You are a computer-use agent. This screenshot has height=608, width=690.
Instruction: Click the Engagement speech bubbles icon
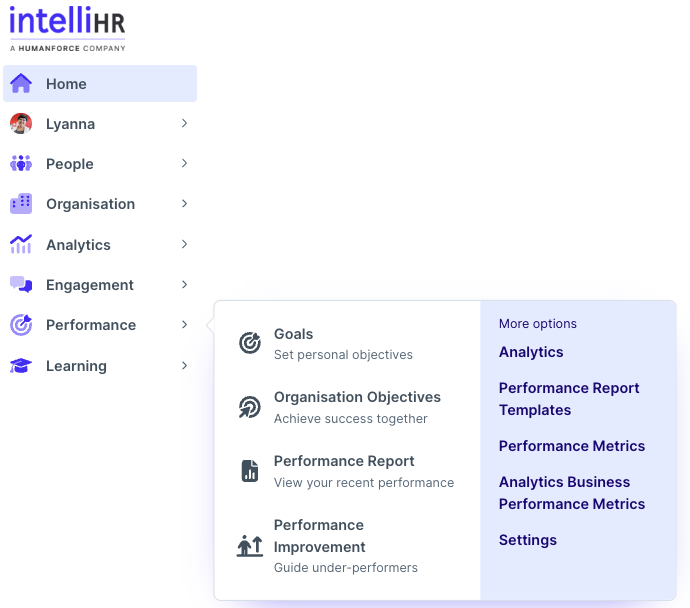coord(21,285)
